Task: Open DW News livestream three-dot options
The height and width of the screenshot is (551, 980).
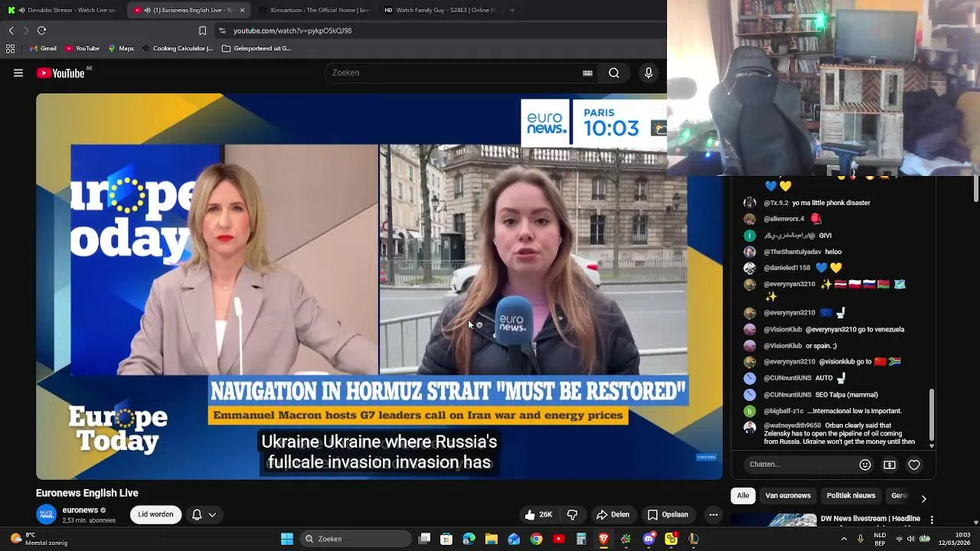Action: click(x=932, y=520)
